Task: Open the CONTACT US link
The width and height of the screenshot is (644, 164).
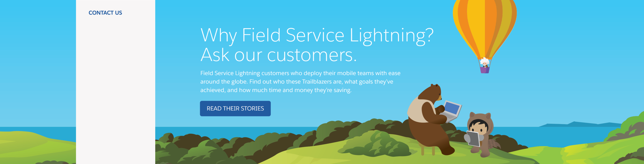Action: (x=105, y=13)
